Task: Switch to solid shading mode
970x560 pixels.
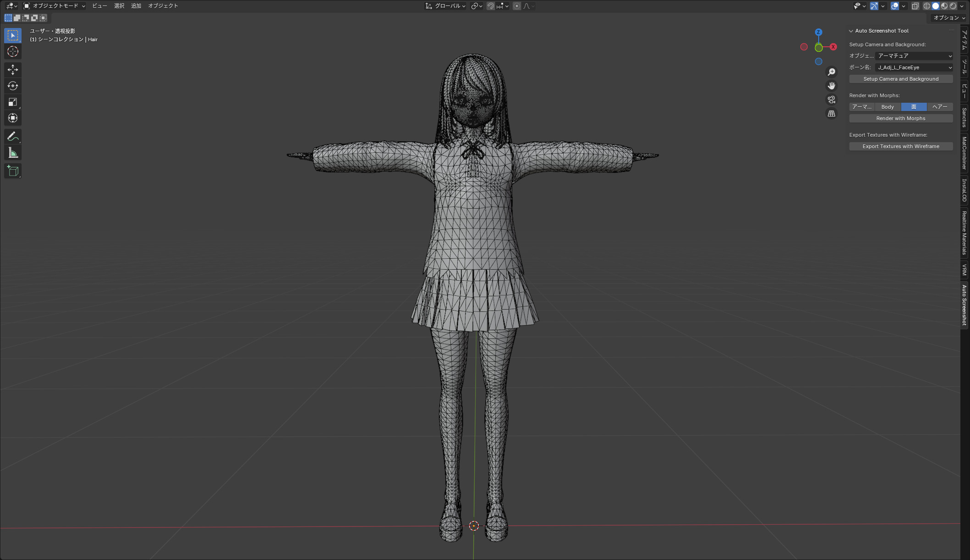Action: [936, 6]
